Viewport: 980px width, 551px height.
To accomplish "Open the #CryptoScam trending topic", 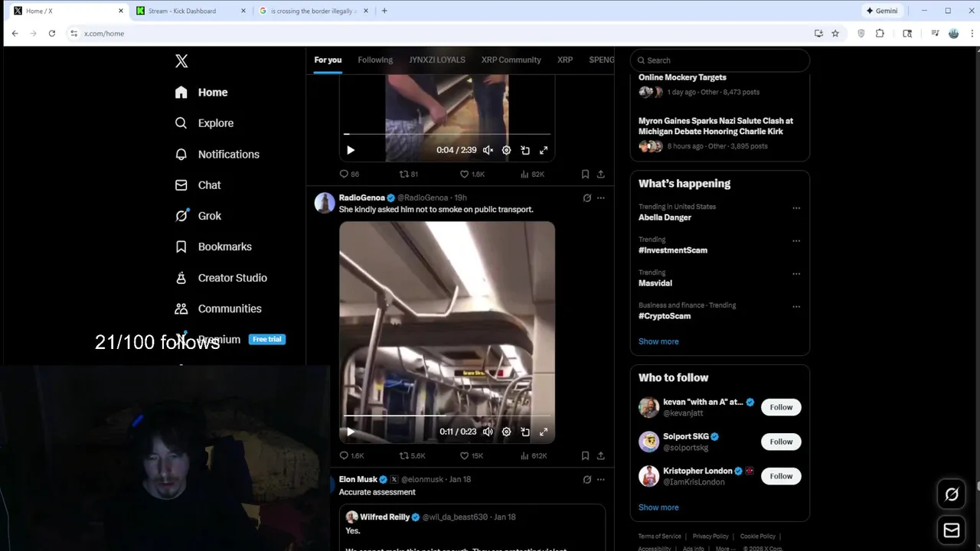I will pyautogui.click(x=665, y=316).
